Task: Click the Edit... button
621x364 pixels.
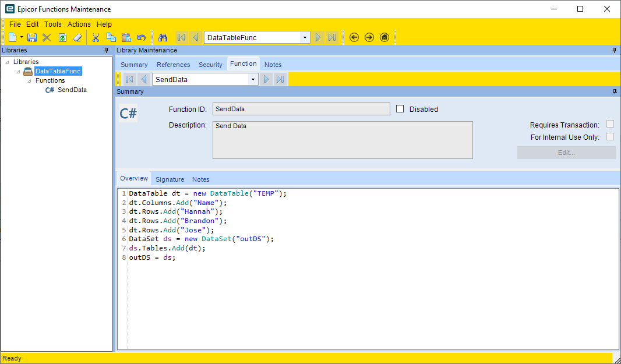Action: [566, 153]
